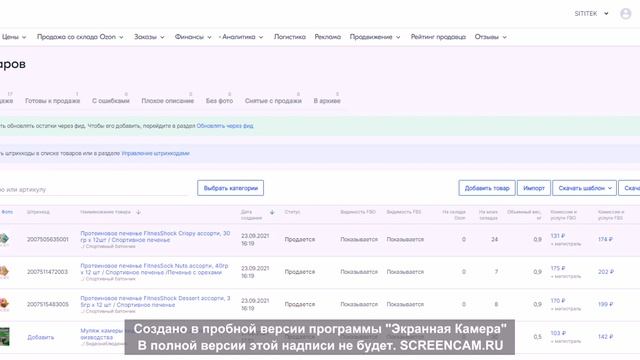Go to Логистика section

[289, 37]
